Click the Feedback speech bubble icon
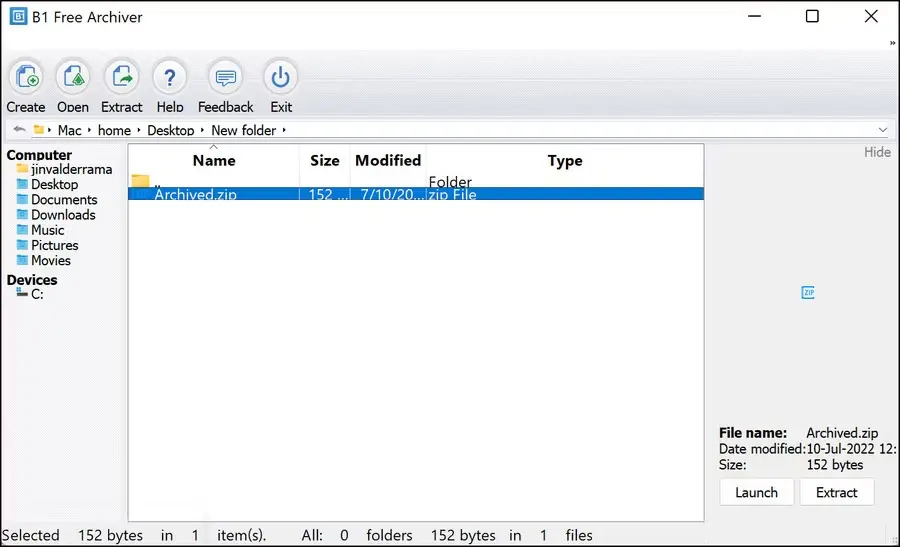 226,77
